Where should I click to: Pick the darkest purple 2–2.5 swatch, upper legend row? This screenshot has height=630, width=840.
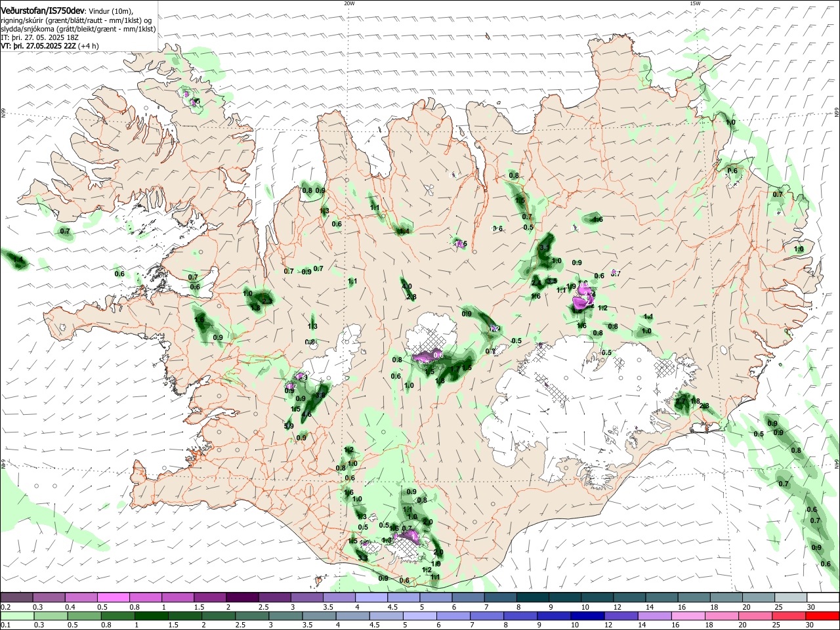[242, 597]
